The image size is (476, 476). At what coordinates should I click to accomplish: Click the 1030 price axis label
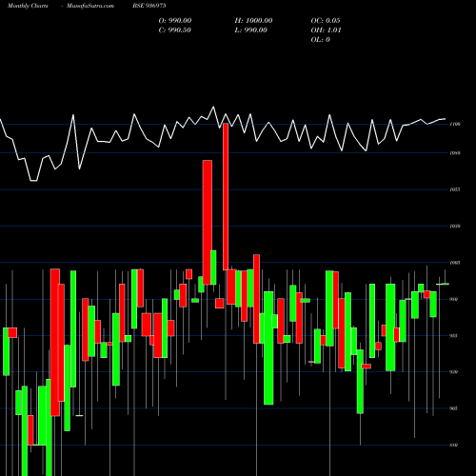coord(455,227)
